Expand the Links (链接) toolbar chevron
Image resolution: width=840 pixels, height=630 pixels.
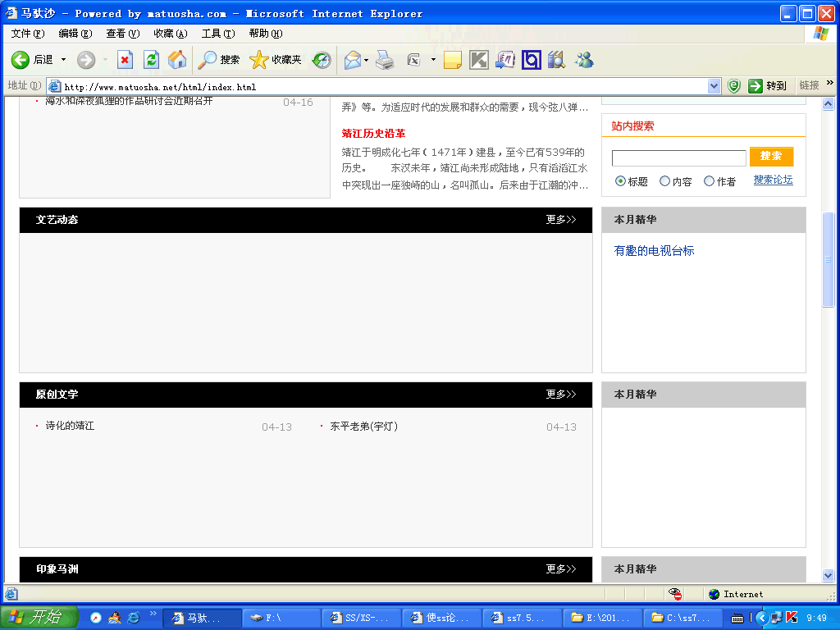[x=830, y=83]
